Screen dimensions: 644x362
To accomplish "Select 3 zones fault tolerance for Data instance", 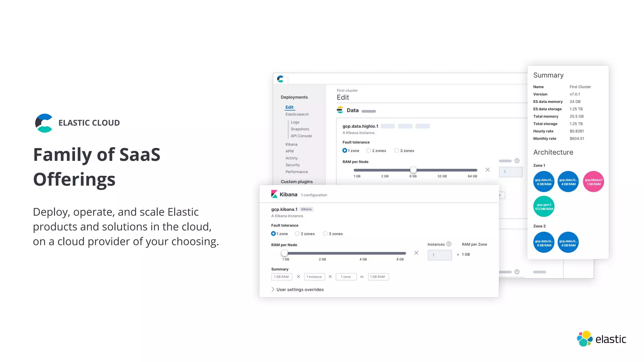I will click(397, 151).
